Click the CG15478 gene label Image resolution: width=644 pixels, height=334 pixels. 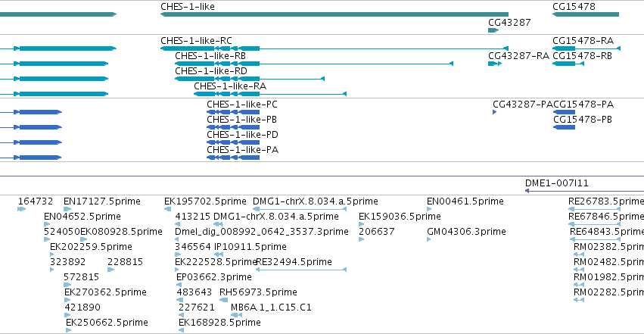574,7
